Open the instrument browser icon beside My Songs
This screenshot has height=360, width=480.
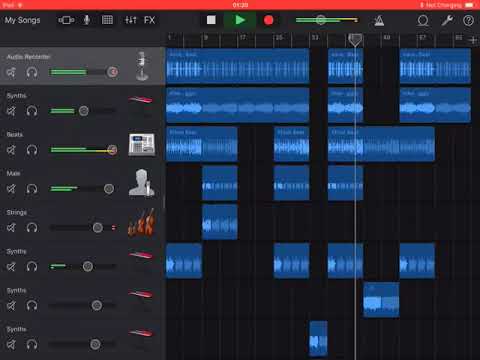[x=66, y=20]
